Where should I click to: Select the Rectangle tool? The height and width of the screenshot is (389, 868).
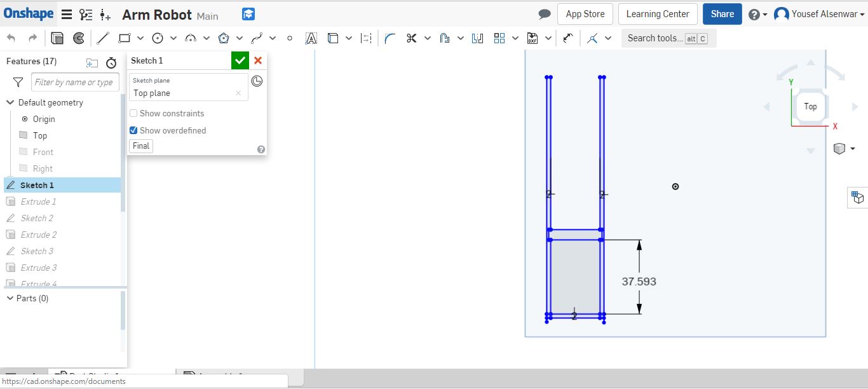(125, 38)
